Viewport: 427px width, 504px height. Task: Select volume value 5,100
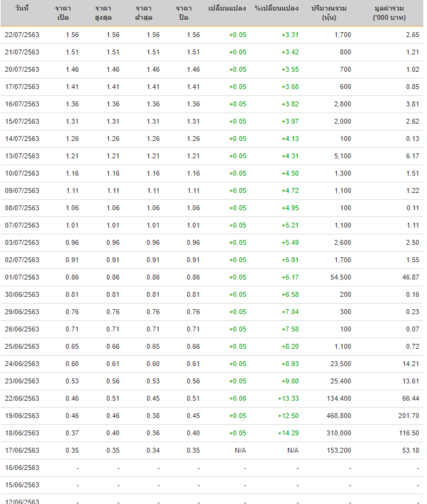(342, 156)
